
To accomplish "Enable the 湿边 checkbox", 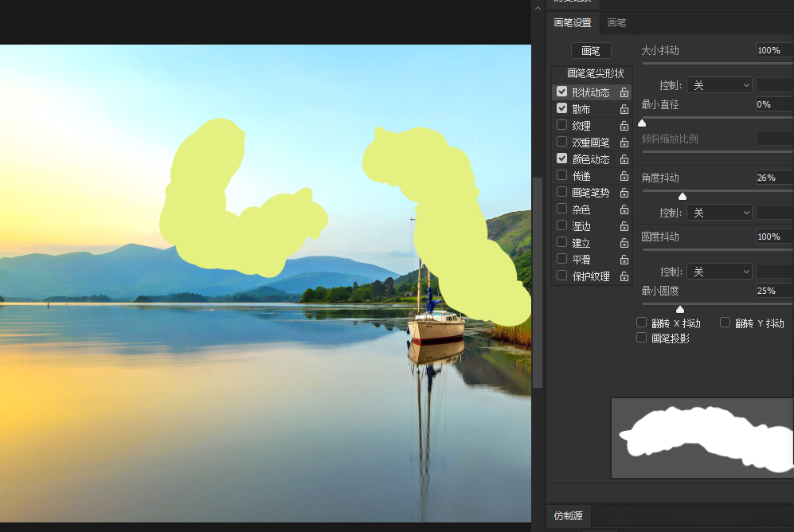I will pyautogui.click(x=561, y=225).
